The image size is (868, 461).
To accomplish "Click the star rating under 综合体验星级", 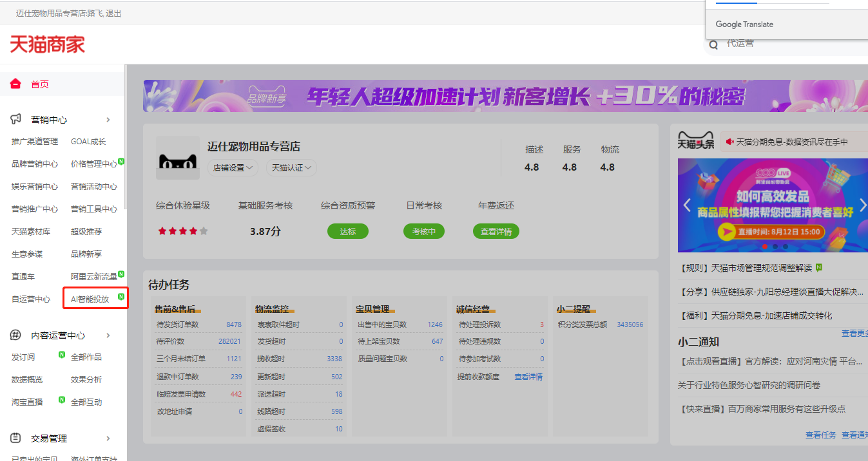I will pyautogui.click(x=183, y=231).
